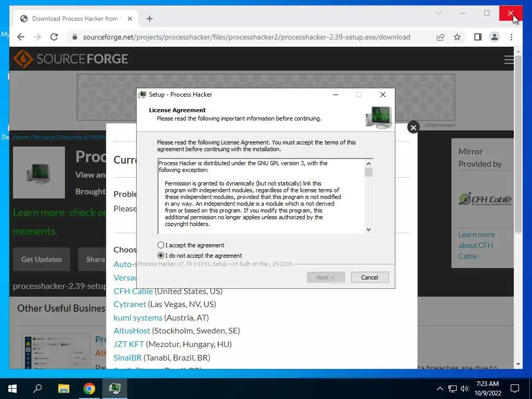Open SourceForge hamburger menu
This screenshot has height=399, width=532.
pos(509,60)
